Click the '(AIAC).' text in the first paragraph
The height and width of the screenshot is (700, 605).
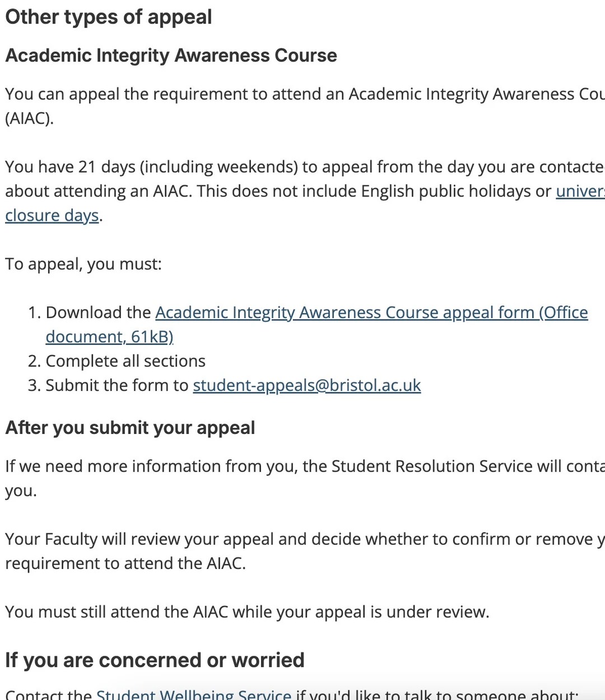click(29, 119)
